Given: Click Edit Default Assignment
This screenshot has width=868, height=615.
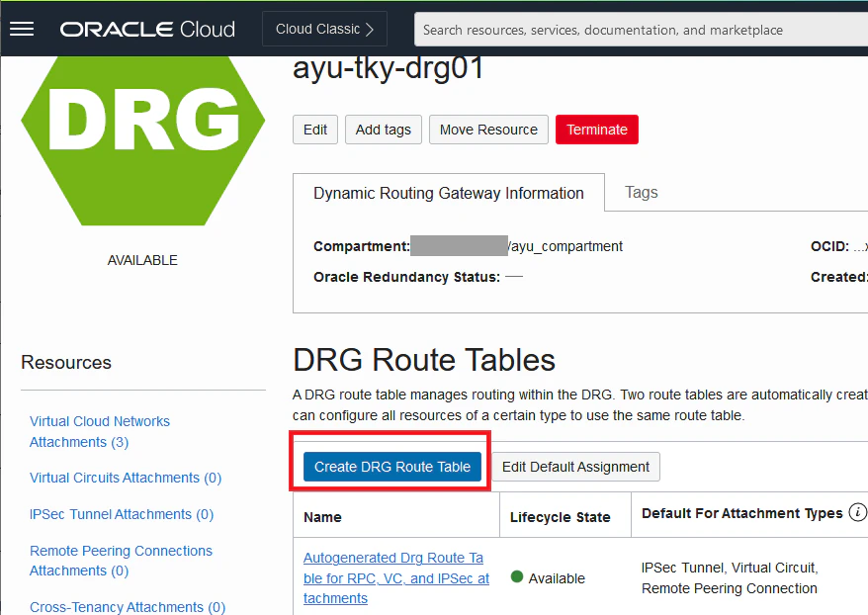Looking at the screenshot, I should pos(575,467).
